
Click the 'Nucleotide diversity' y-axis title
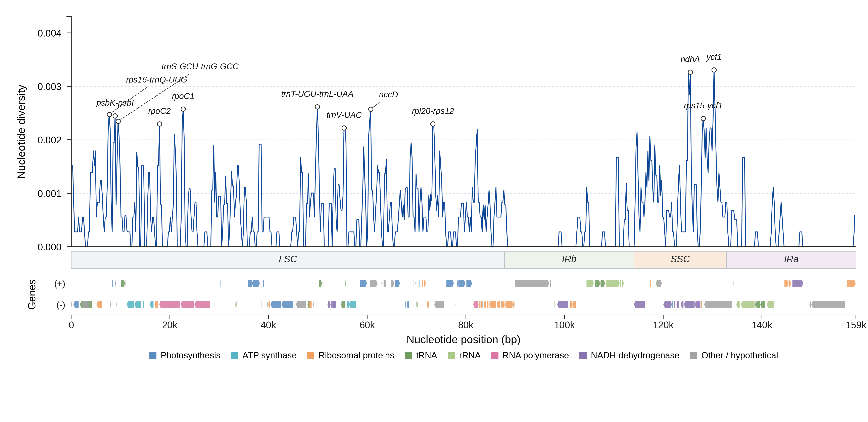(x=21, y=132)
